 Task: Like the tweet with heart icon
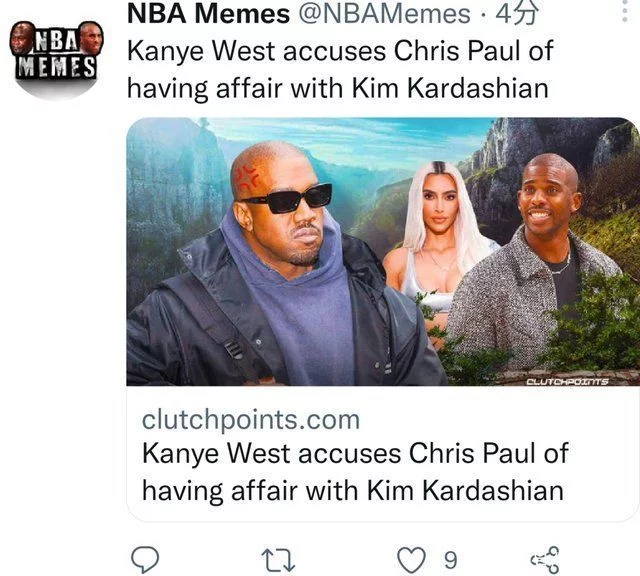[x=411, y=560]
